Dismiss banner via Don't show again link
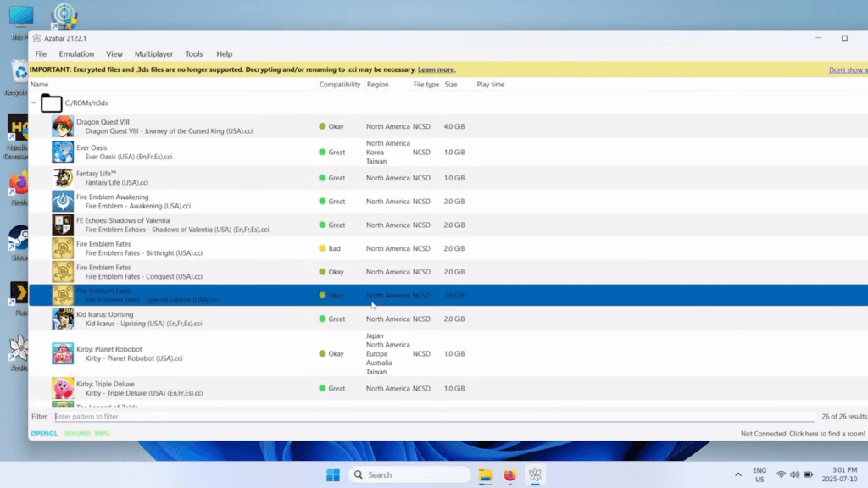This screenshot has width=868, height=488. click(848, 69)
